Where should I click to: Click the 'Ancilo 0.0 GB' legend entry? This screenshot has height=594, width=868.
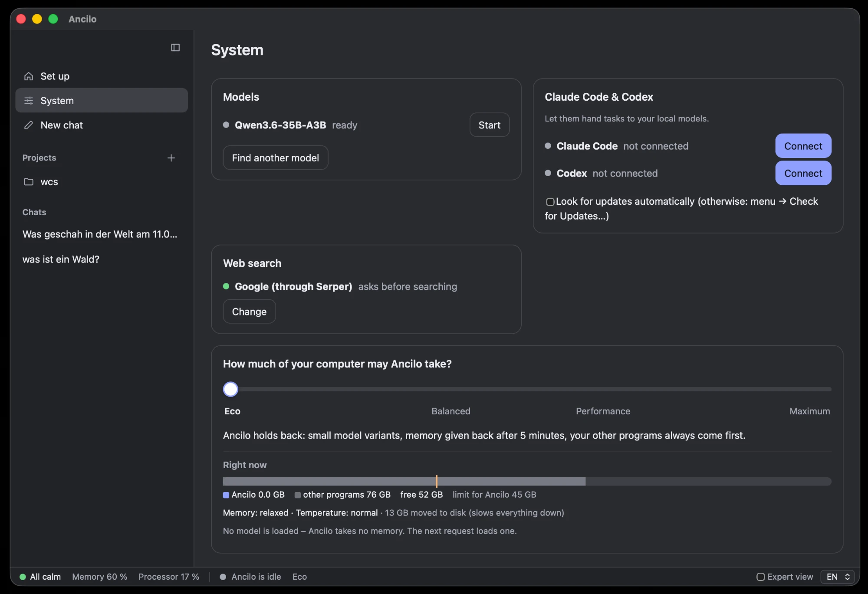click(x=254, y=495)
